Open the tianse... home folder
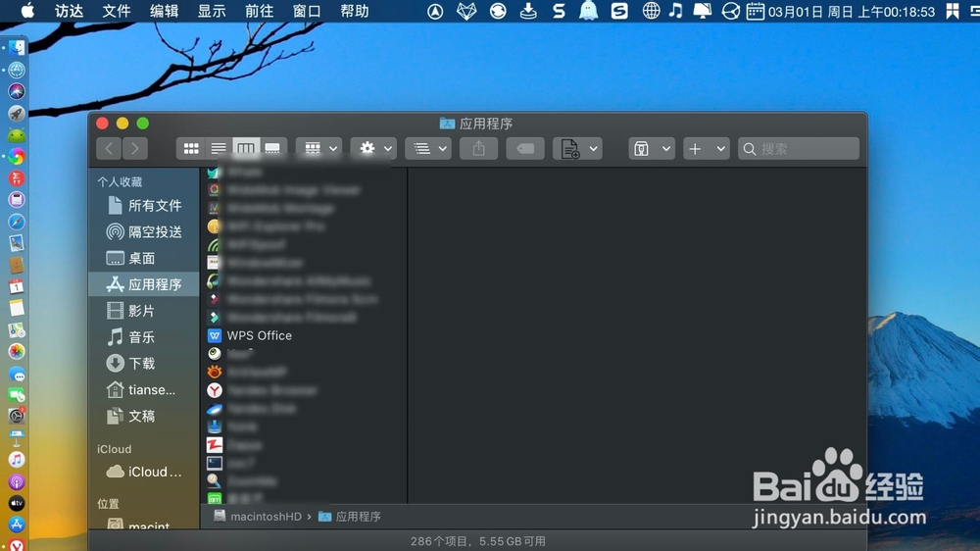 click(x=144, y=389)
